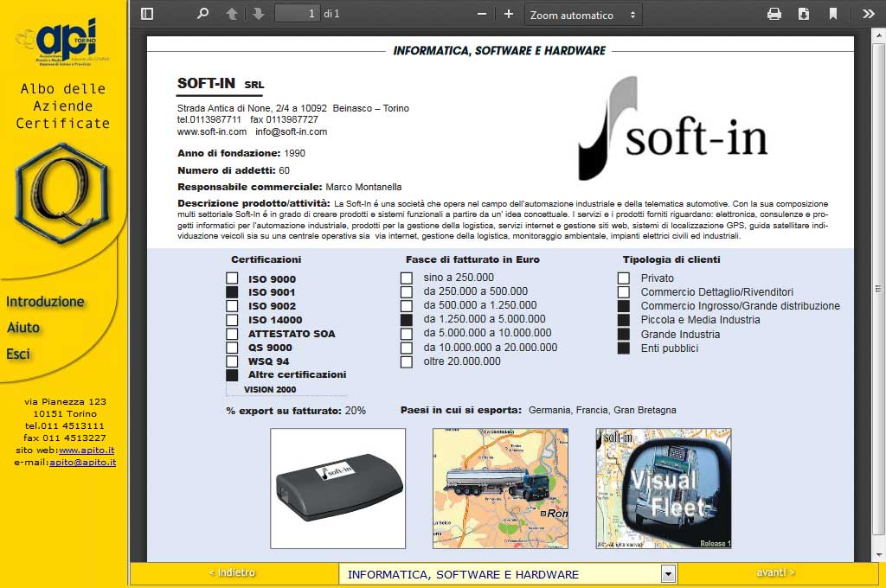Click the tanker truck map image
This screenshot has height=588, width=886.
[x=501, y=489]
